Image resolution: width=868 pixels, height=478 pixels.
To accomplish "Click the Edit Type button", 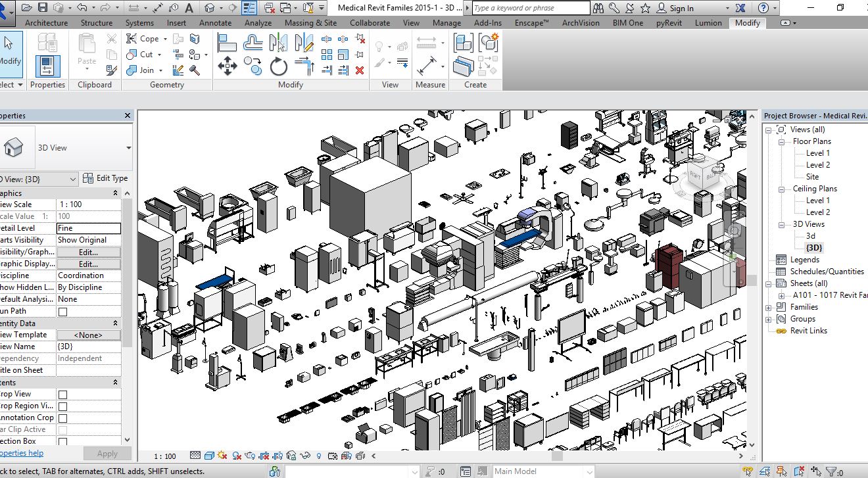I will pos(105,178).
